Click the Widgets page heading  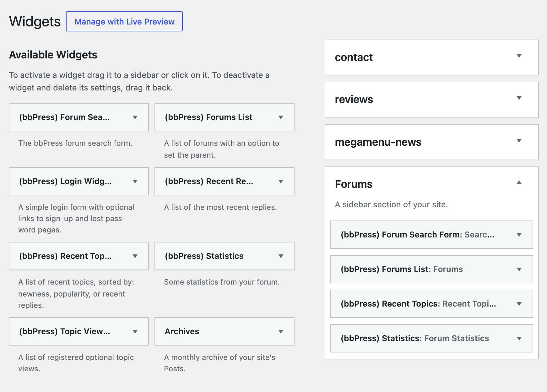(35, 21)
